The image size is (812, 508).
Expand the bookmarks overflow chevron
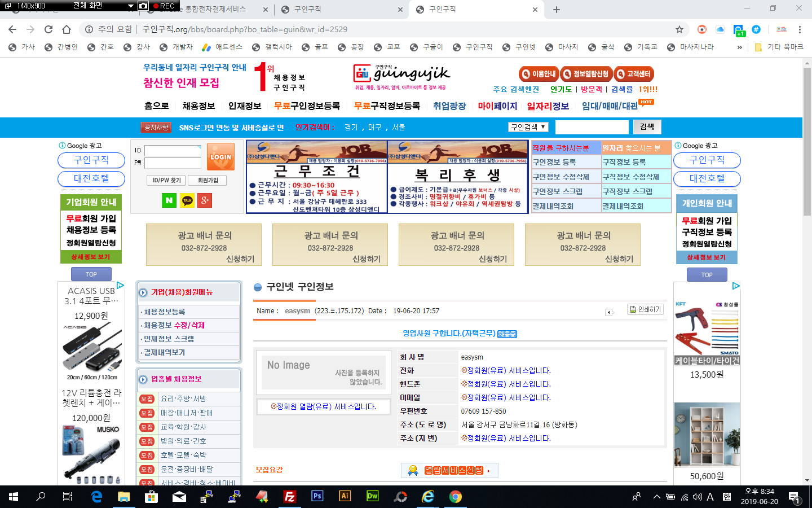pyautogui.click(x=739, y=47)
